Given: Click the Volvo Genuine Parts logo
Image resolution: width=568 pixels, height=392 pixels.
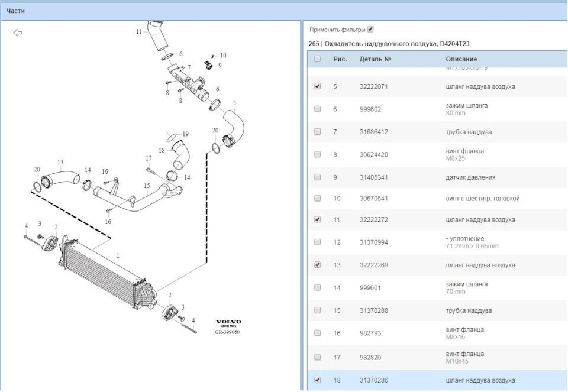Looking at the screenshot, I should 228,322.
